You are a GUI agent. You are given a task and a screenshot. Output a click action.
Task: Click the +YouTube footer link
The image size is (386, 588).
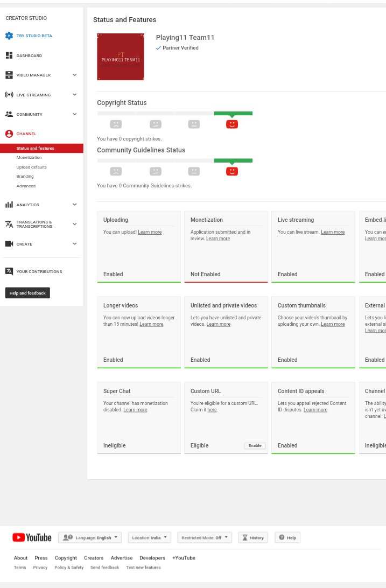[x=184, y=558]
